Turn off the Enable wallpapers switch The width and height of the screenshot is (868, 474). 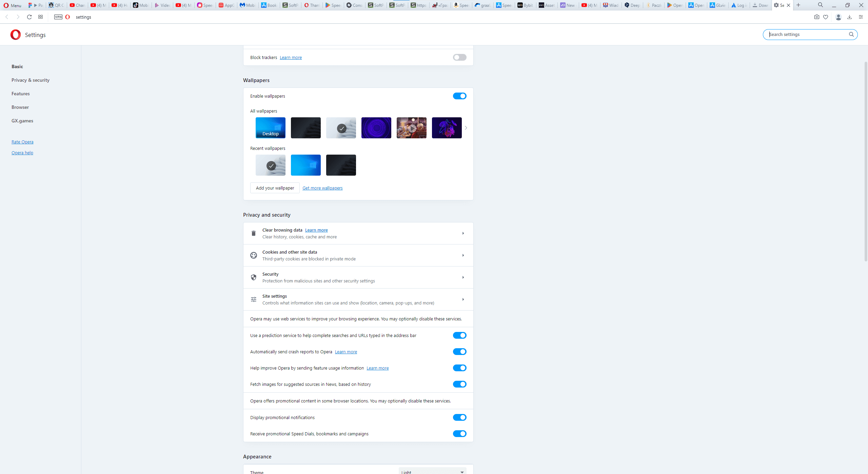(x=459, y=96)
